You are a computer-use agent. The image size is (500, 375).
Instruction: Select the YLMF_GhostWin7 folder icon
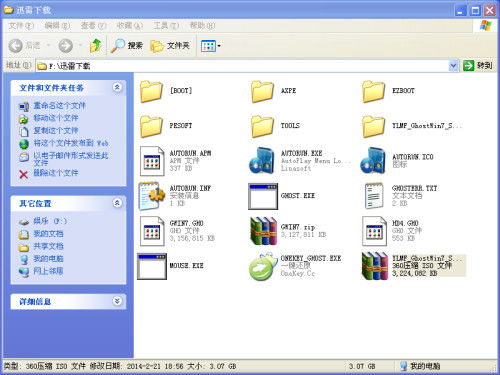(373, 126)
